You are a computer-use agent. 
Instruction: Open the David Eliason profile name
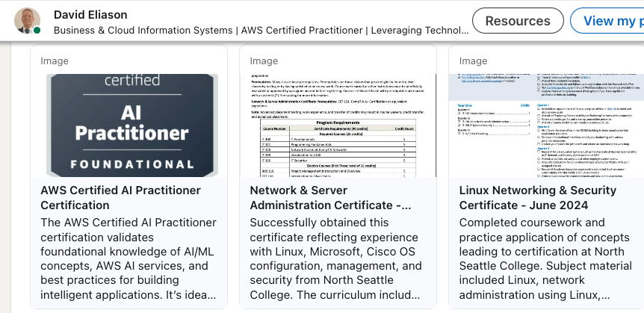click(90, 15)
